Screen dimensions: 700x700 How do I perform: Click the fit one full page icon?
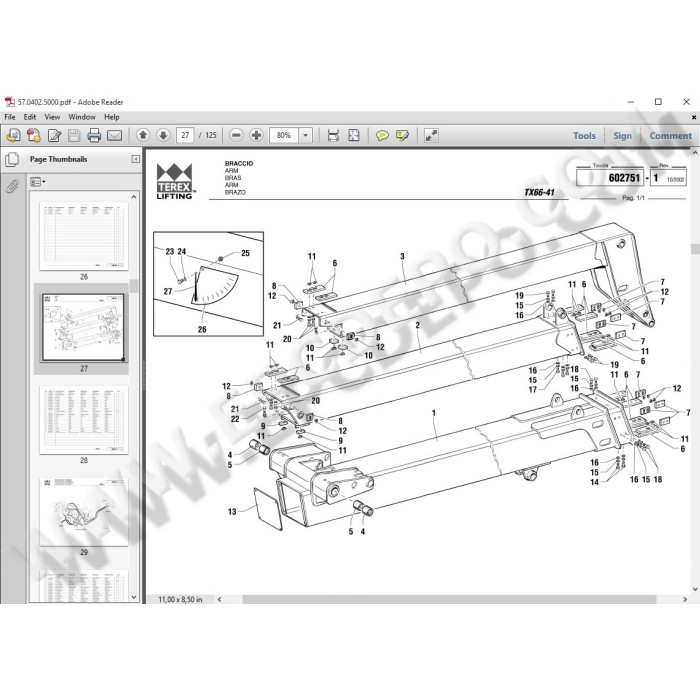pos(354,135)
